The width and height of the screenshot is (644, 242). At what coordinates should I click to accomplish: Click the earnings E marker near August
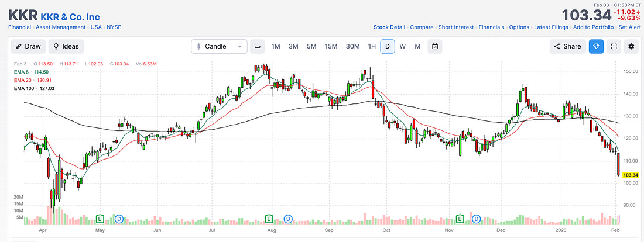point(269,219)
